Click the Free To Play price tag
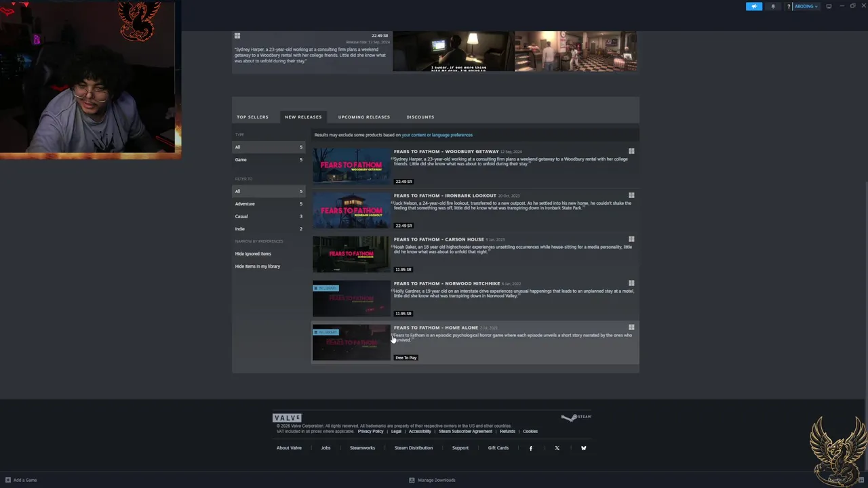 point(406,358)
